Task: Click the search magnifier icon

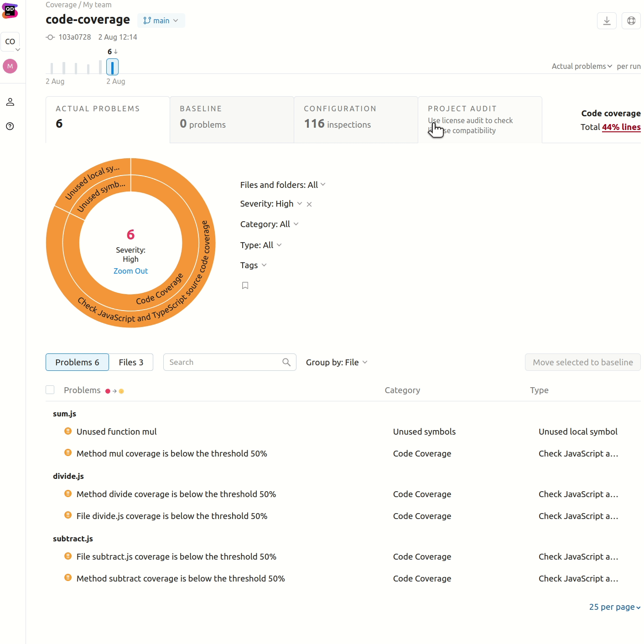Action: pyautogui.click(x=286, y=362)
